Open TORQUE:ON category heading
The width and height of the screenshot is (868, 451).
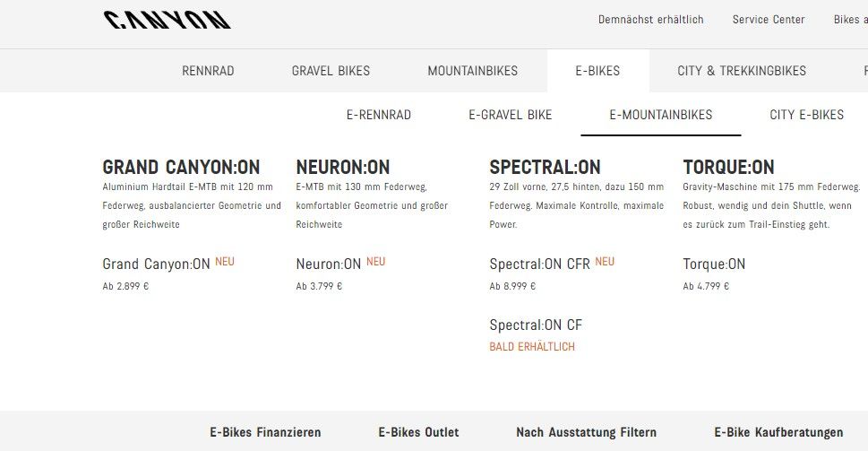coord(728,167)
